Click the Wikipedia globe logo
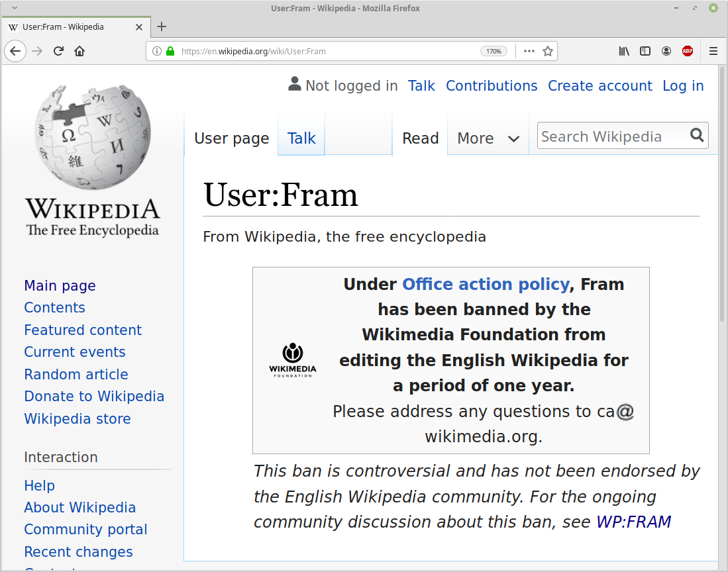This screenshot has height=572, width=728. [x=93, y=137]
